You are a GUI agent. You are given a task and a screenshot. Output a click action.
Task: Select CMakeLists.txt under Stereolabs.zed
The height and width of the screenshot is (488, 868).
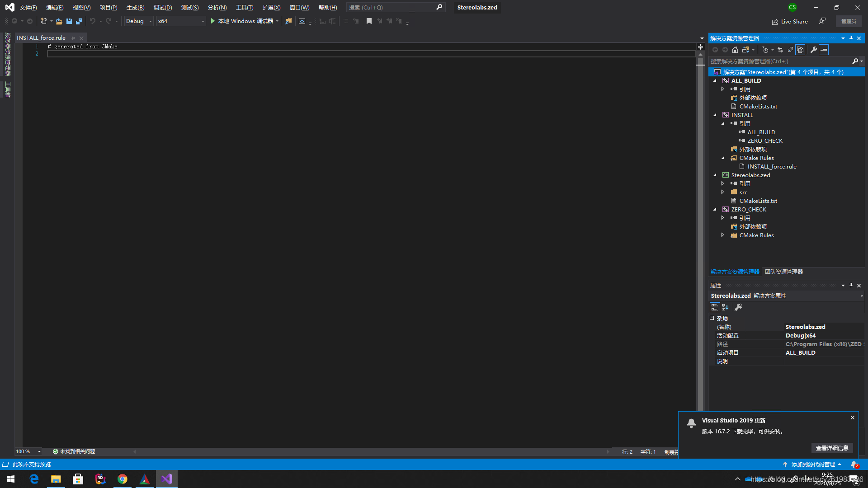(x=758, y=201)
